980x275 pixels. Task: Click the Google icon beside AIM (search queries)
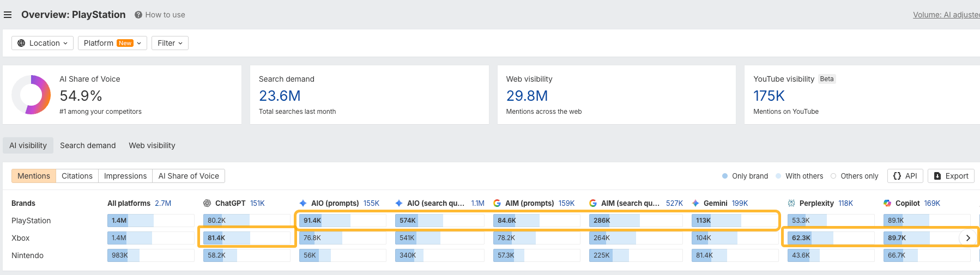(x=593, y=203)
